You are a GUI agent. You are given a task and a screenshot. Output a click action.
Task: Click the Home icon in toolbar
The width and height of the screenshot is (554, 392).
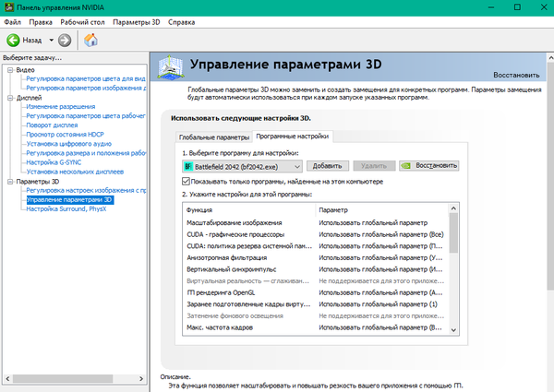click(x=90, y=40)
